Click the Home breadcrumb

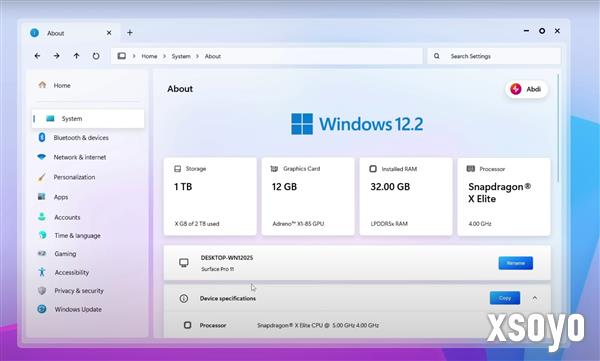coord(149,56)
